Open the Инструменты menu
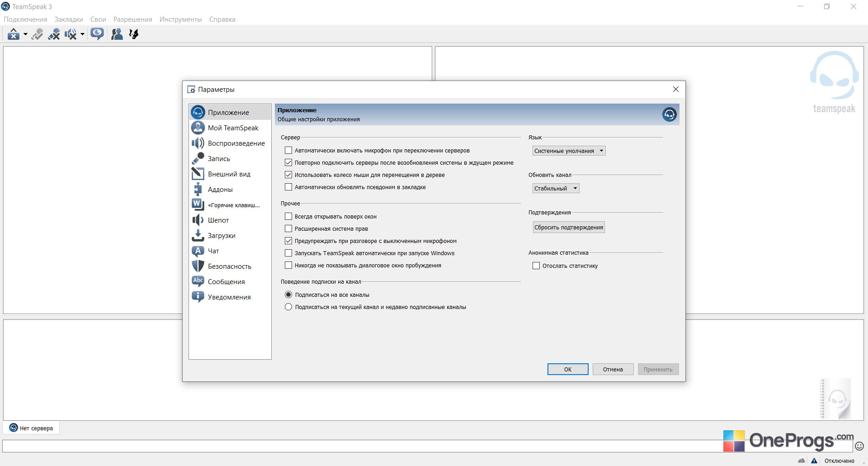868x466 pixels. tap(181, 19)
